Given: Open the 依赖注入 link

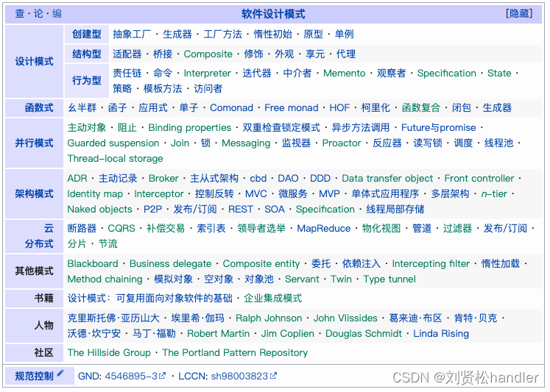Looking at the screenshot, I should click(362, 264).
